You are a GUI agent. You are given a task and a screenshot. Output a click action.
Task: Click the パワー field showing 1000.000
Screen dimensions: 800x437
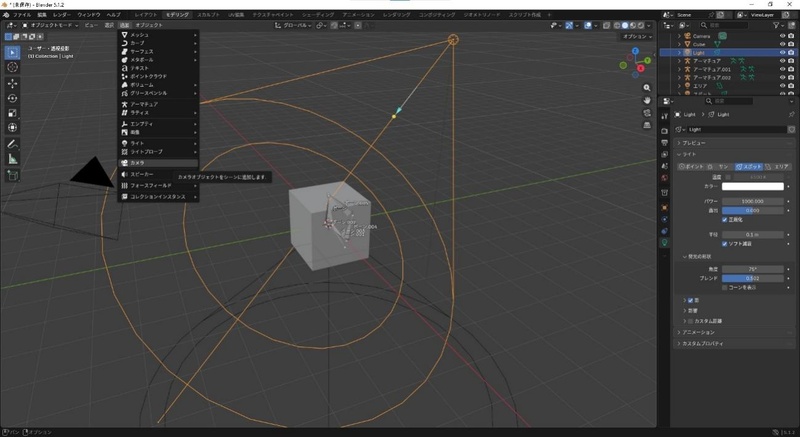coord(753,201)
